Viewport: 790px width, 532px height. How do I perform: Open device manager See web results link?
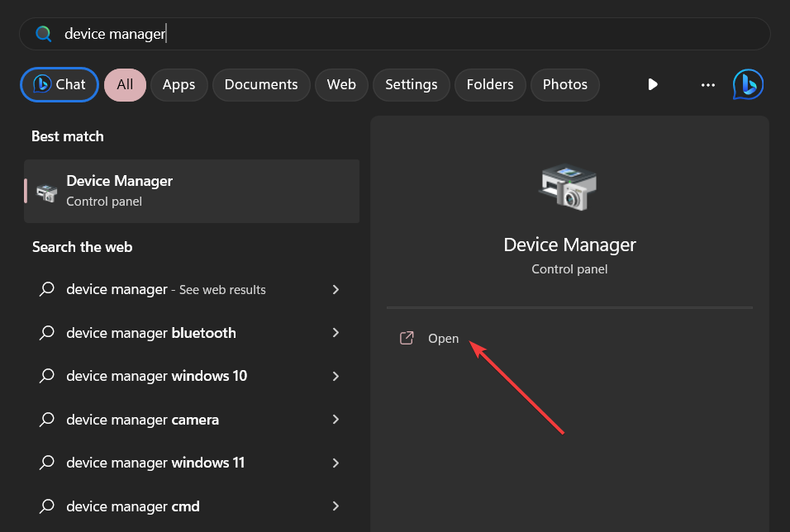click(x=165, y=290)
